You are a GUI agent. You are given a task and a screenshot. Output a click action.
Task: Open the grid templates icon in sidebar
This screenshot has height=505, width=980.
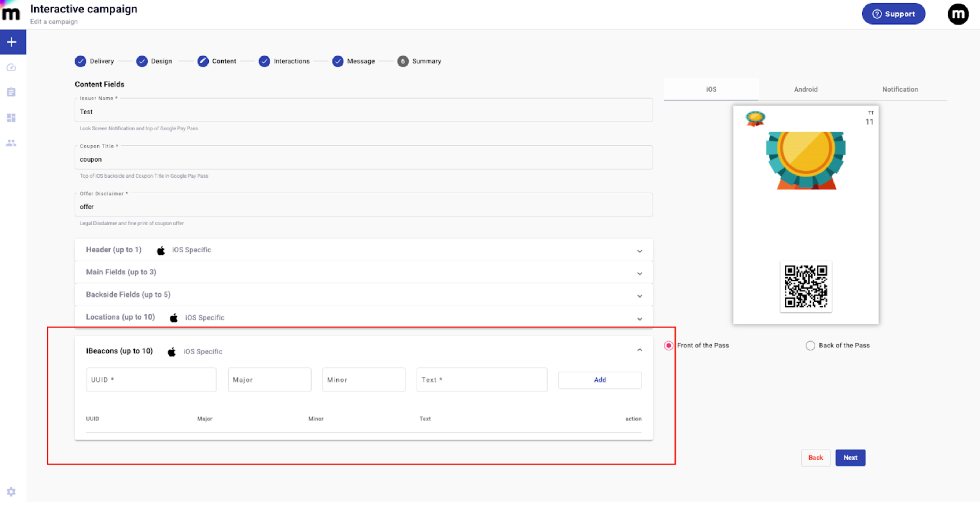click(x=11, y=118)
